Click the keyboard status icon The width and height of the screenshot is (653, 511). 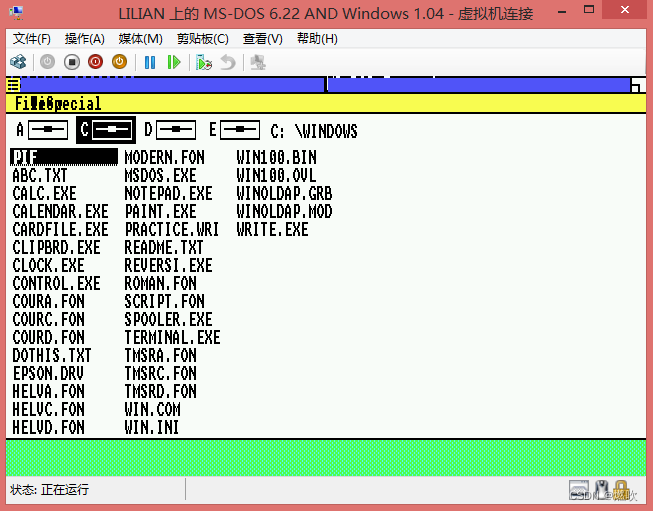click(579, 489)
